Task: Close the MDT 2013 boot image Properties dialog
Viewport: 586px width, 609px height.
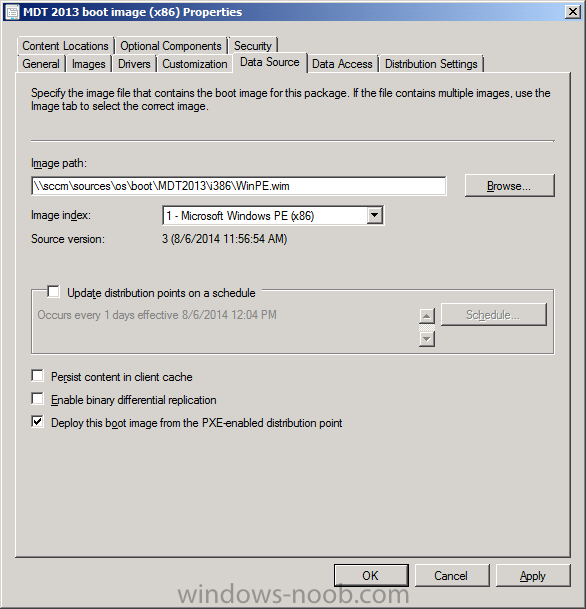Action: [x=573, y=12]
